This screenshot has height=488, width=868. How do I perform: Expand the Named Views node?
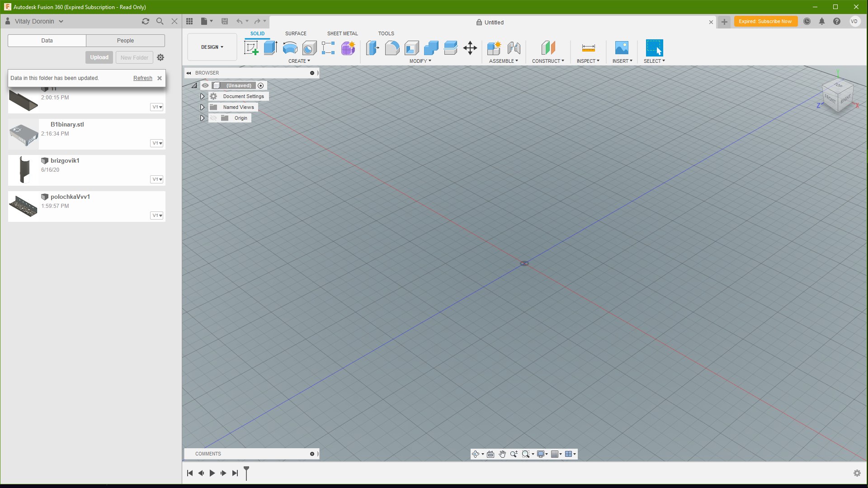click(202, 107)
